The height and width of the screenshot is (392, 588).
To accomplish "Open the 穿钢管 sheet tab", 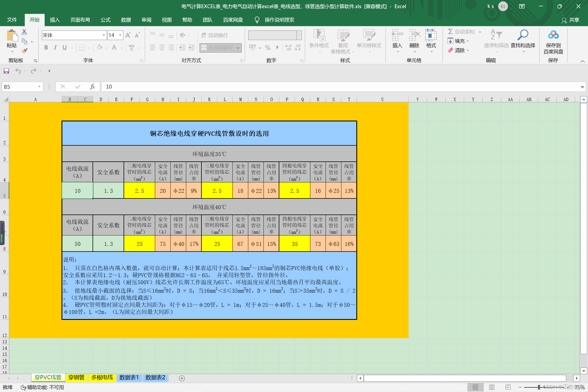I will click(x=76, y=378).
